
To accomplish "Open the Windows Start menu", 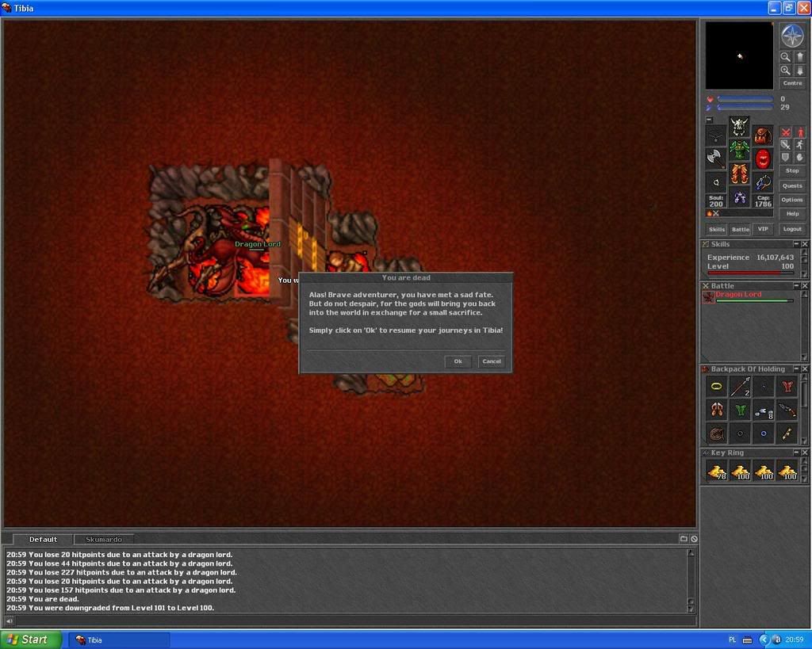I will pos(31,639).
